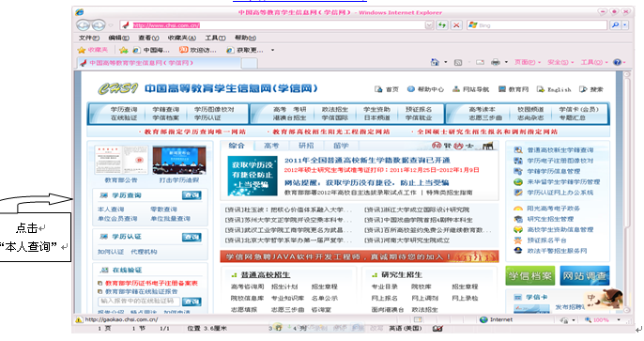
Task: Open the 收藏夹 favorites star button
Action: coord(93,50)
